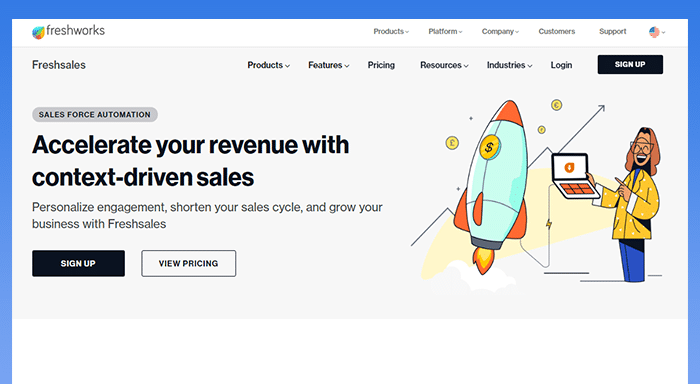Click the SIGN UP button in the header
This screenshot has height=384, width=700.
(x=630, y=65)
